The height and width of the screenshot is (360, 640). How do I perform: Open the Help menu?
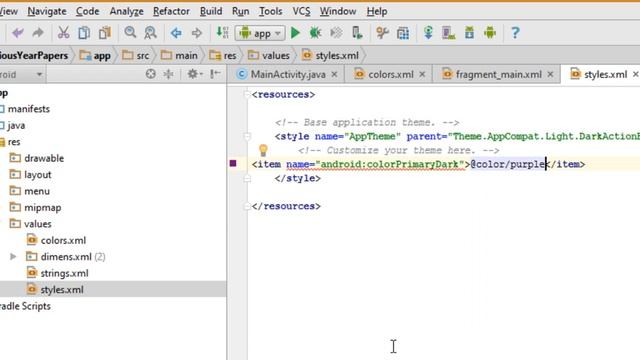(x=377, y=11)
